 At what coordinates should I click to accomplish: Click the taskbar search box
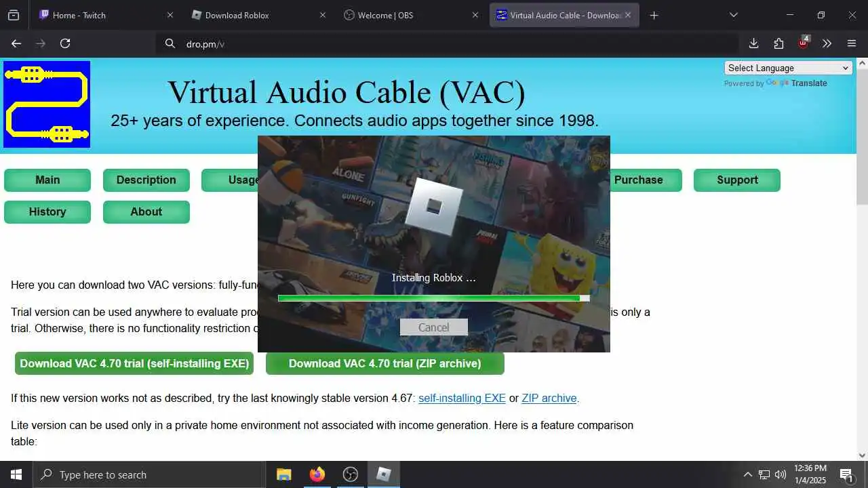tap(149, 474)
